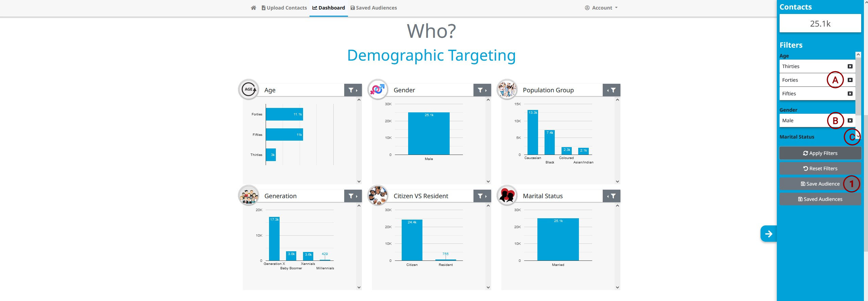Switch to the Upload Contacts tab
Screen dimensions: 868x301
[x=284, y=8]
